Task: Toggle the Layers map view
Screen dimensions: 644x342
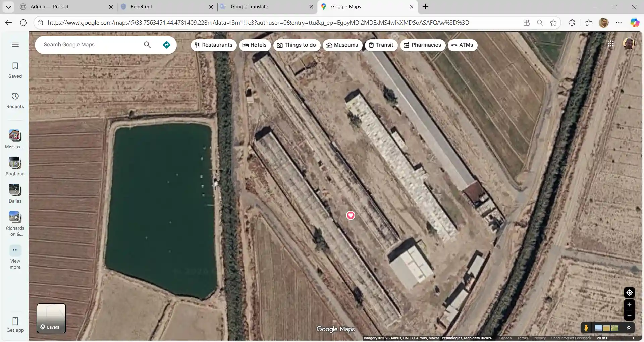Action: pos(51,318)
